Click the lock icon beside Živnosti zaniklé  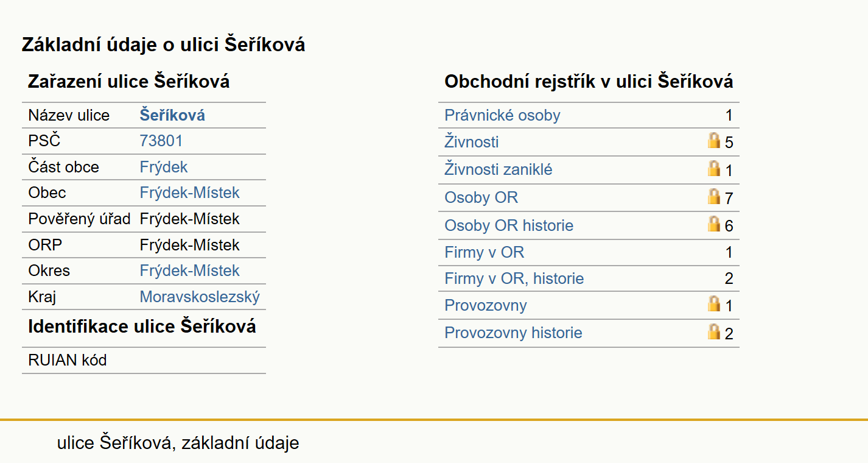[714, 168]
